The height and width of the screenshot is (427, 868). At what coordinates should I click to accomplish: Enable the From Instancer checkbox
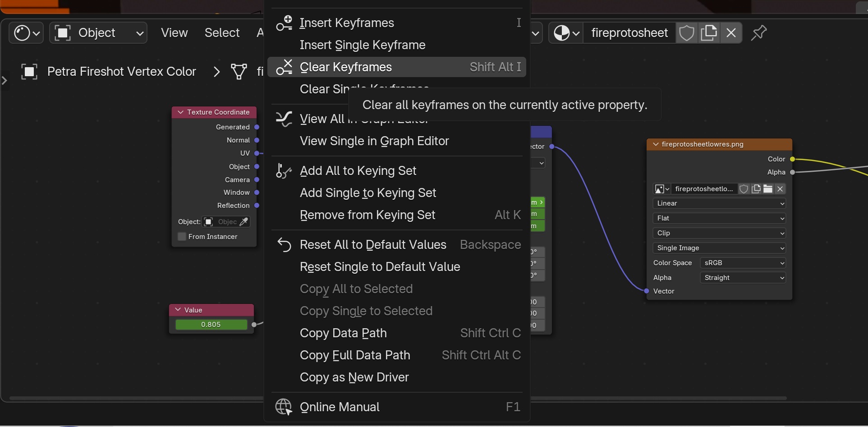tap(182, 237)
